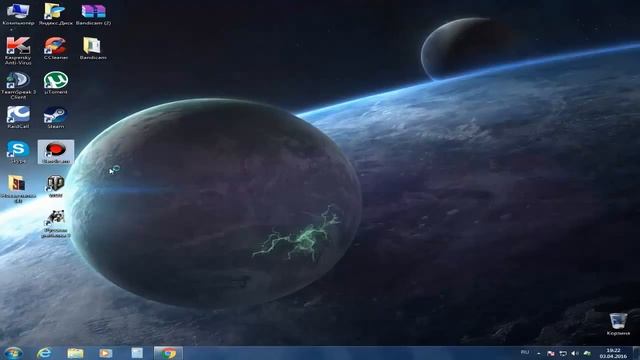Image resolution: width=640 pixels, height=360 pixels.
Task: Launch Internet Explorer from the taskbar
Action: click(44, 353)
